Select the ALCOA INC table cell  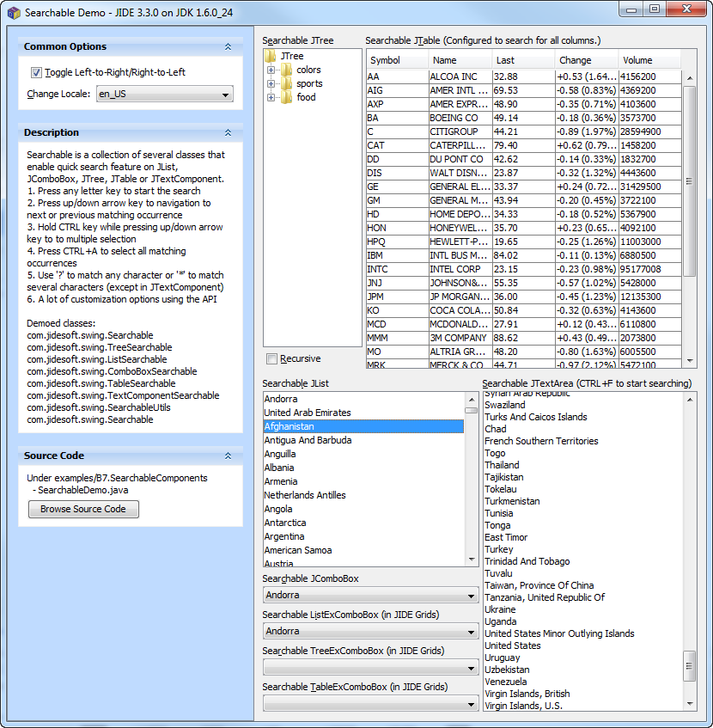[460, 76]
